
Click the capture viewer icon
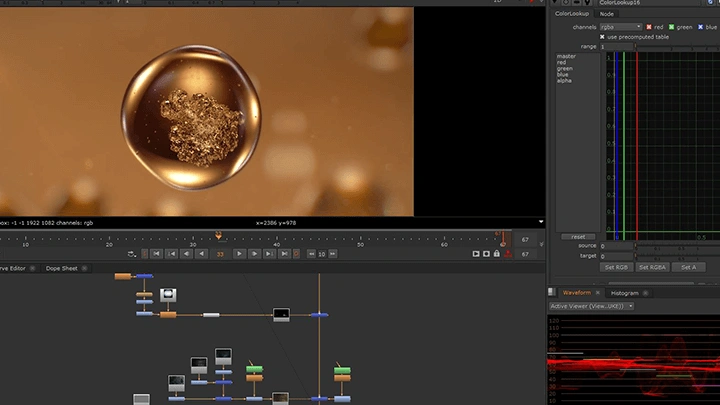tap(486, 254)
